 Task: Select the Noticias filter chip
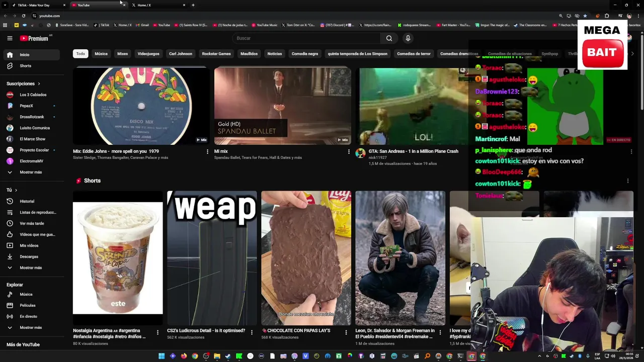(x=275, y=54)
